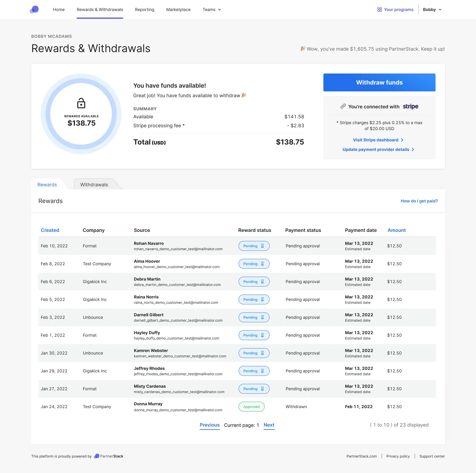Open the Marketplace nav item
476x473 pixels.
click(x=178, y=10)
